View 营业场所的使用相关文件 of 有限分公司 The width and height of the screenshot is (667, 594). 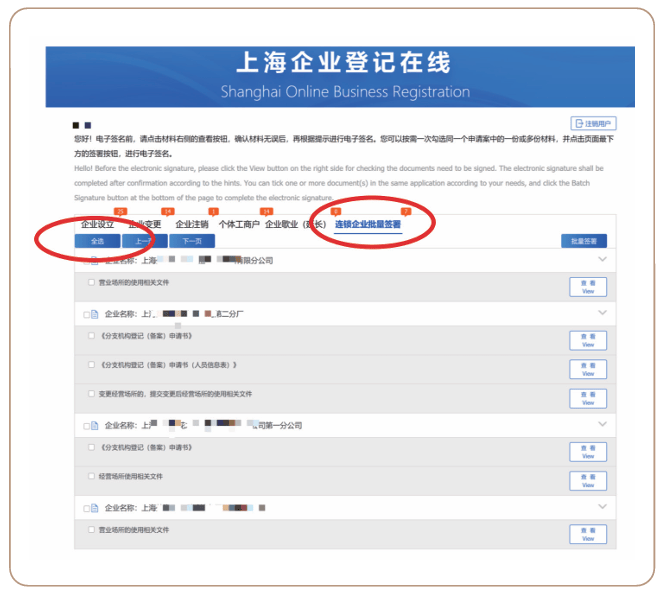[588, 287]
